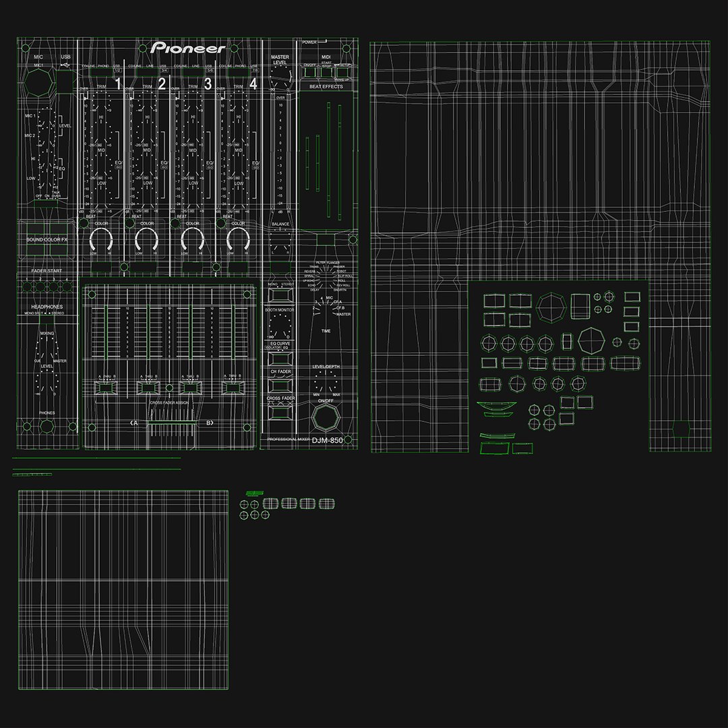The height and width of the screenshot is (728, 728).
Task: Click the large channel number 3
Action: tap(208, 84)
